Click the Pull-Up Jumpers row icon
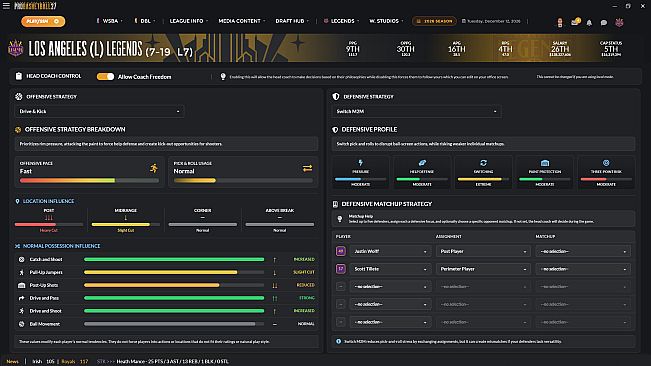 (x=22, y=272)
